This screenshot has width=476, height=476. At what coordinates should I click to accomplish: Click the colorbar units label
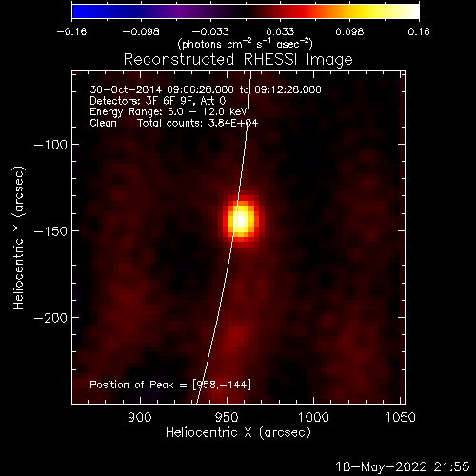246,44
